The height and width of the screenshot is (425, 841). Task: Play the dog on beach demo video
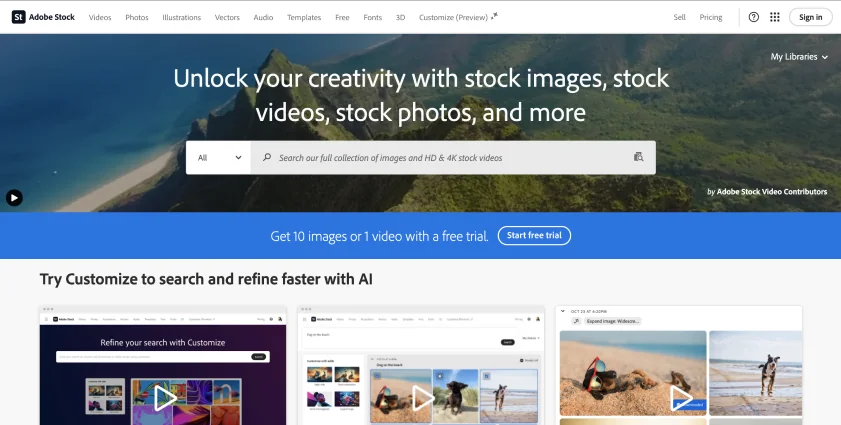pyautogui.click(x=423, y=398)
